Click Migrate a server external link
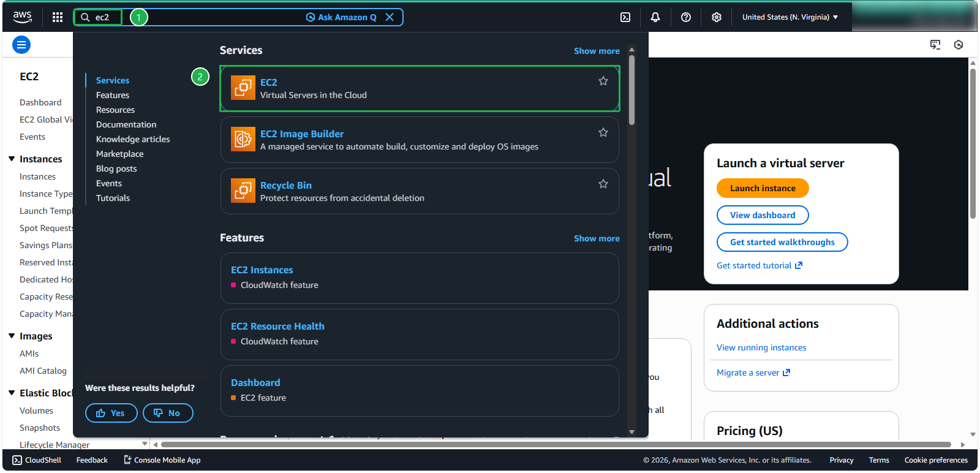The height and width of the screenshot is (473, 980). pyautogui.click(x=753, y=373)
